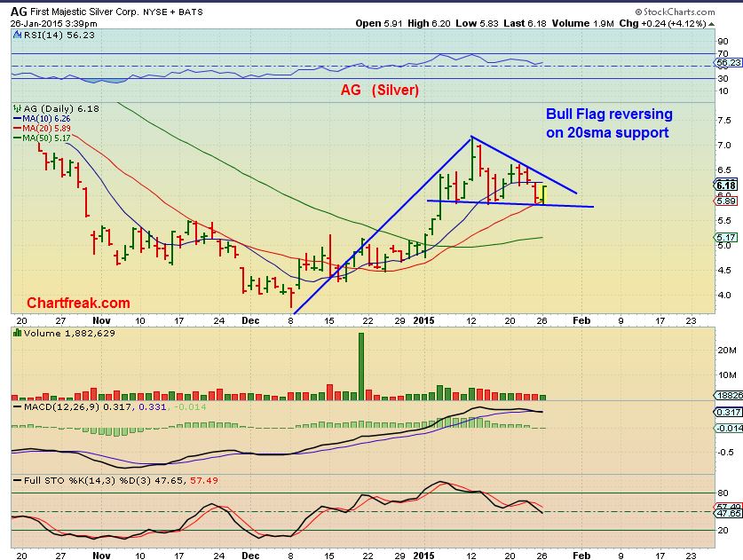
Task: Click the StockCharts.com copyright logo
Action: pos(675,12)
